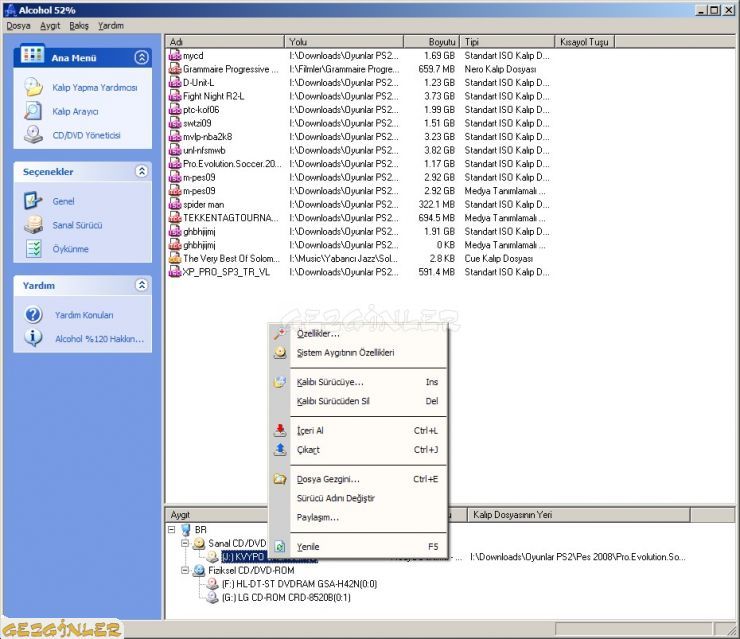Select the ptc-kof06 row

(359, 109)
